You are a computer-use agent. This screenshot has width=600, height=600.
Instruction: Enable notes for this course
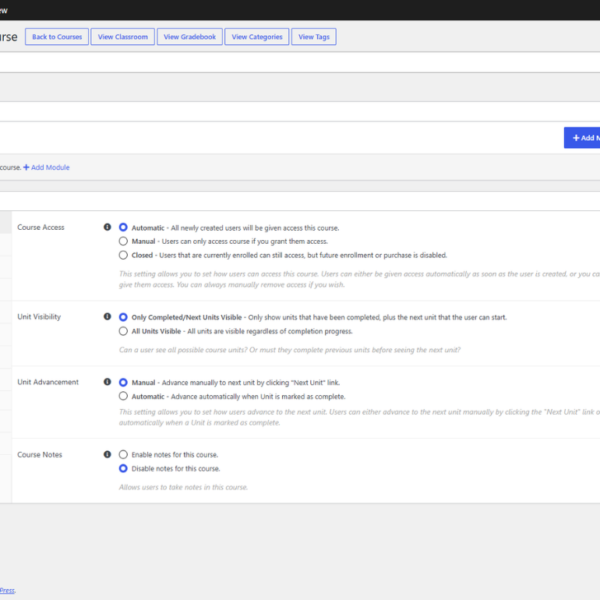pyautogui.click(x=123, y=454)
